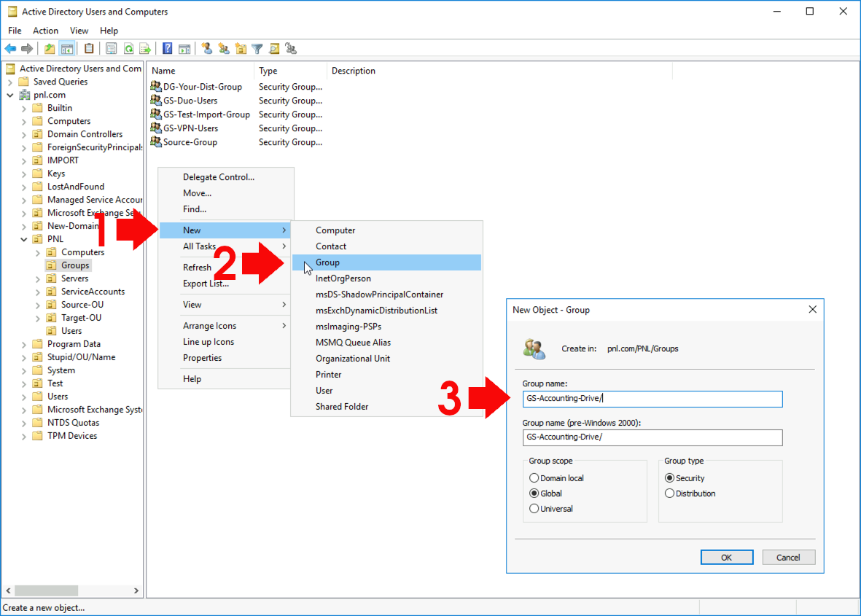The width and height of the screenshot is (861, 616).
Task: Click the Set Filter Options funnel icon
Action: point(257,48)
